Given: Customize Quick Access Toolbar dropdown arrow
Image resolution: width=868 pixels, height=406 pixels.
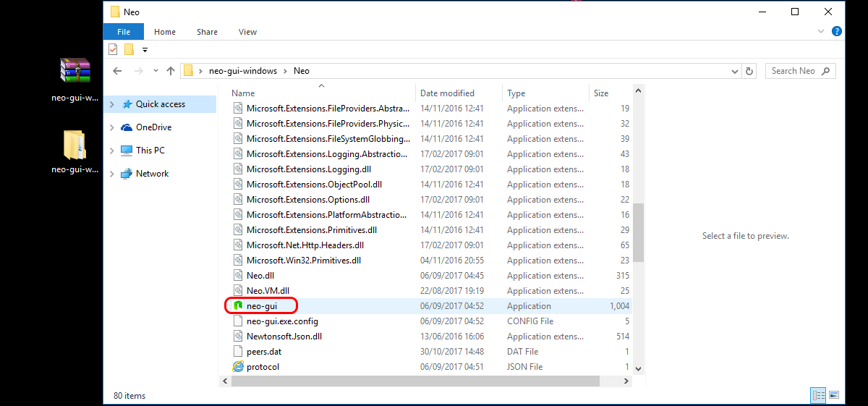Looking at the screenshot, I should pyautogui.click(x=145, y=50).
